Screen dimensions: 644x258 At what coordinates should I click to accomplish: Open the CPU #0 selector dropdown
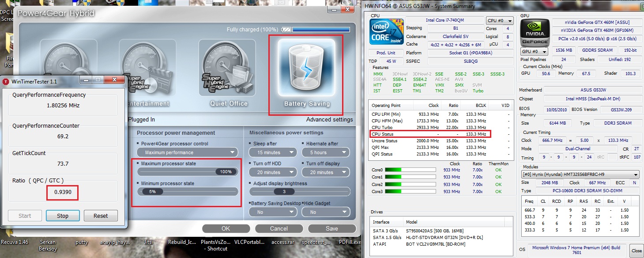pos(500,21)
